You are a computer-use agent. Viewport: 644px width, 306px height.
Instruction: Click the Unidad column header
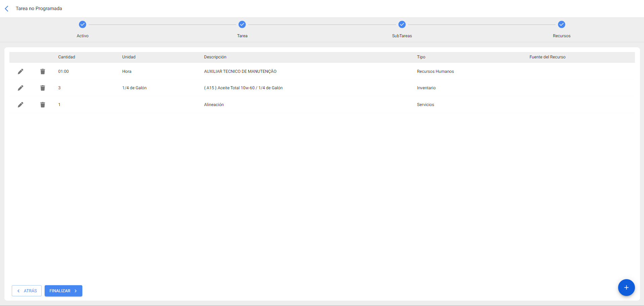pos(129,57)
